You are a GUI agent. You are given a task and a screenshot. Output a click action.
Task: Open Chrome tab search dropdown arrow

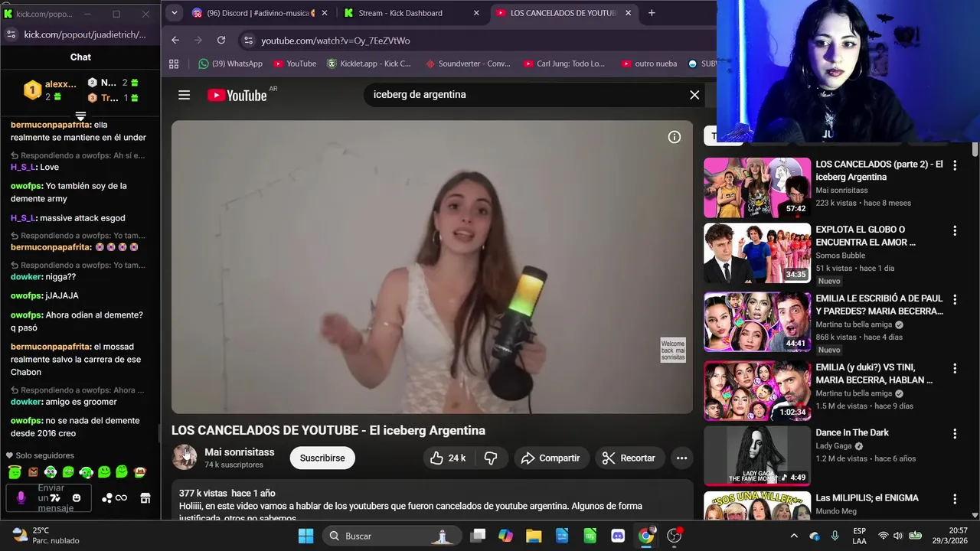(x=174, y=13)
